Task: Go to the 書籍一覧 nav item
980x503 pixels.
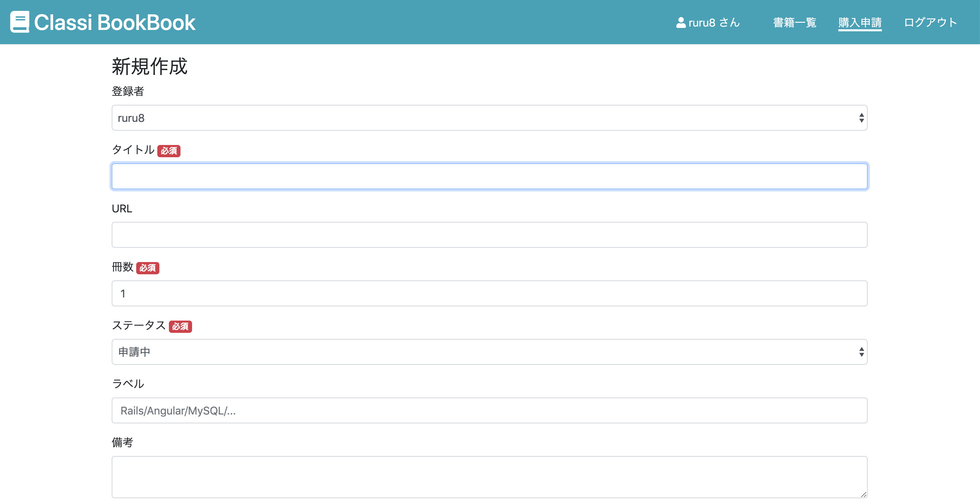Action: 794,22
